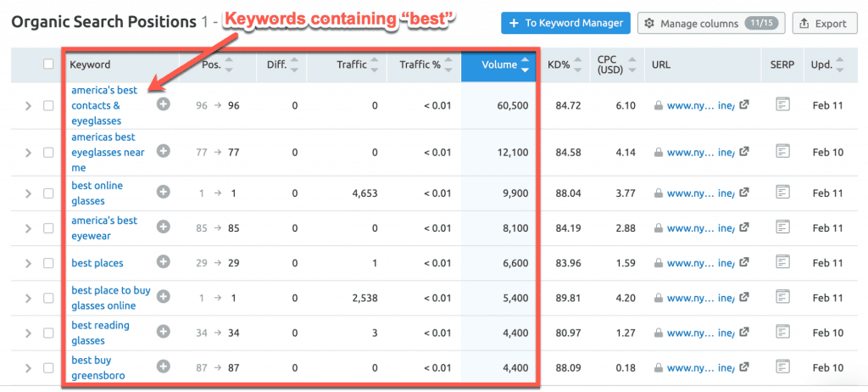The image size is (868, 392).
Task: Open Manage columns settings
Action: (x=710, y=23)
